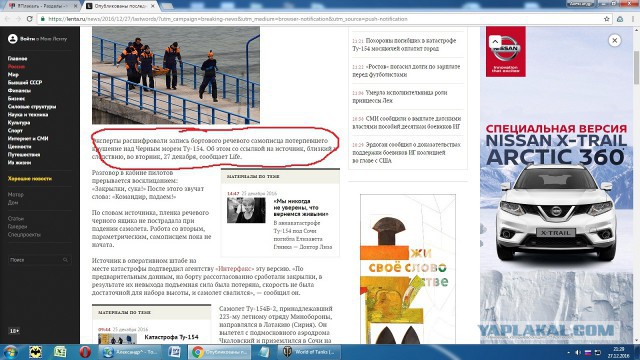Open the 'Финансы' sidebar section
Image resolution: width=640 pixels, height=360 pixels.
[x=19, y=90]
